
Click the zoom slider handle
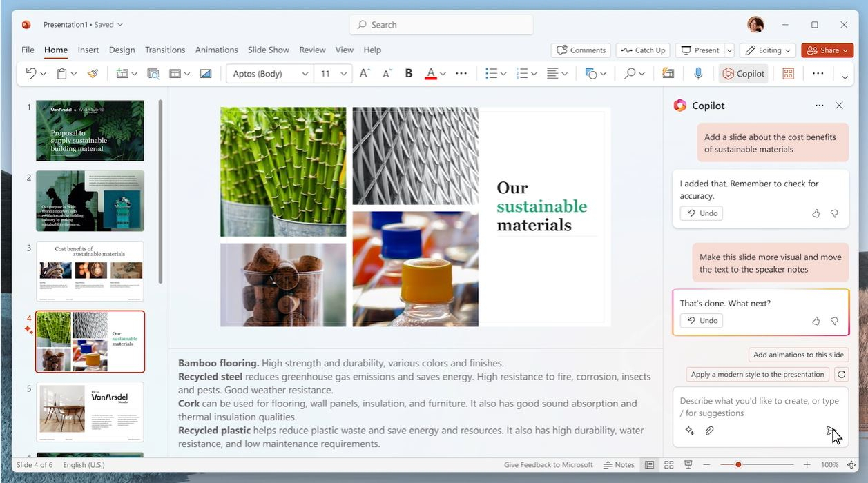point(738,465)
